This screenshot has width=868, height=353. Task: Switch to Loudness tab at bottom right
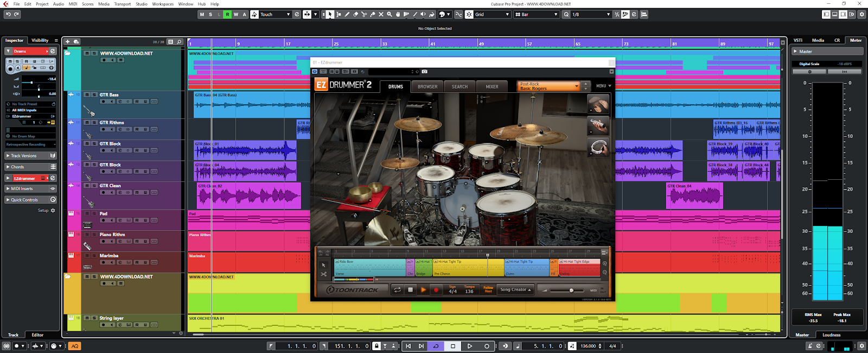tap(832, 335)
